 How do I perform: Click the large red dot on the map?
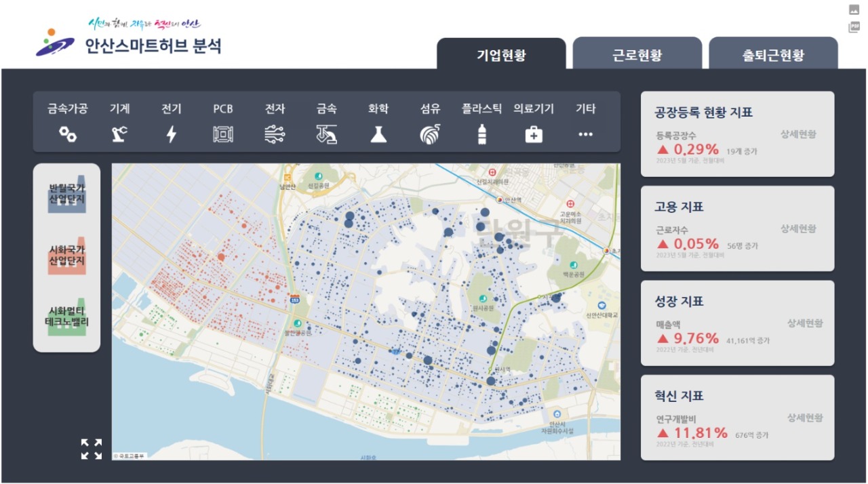[221, 257]
